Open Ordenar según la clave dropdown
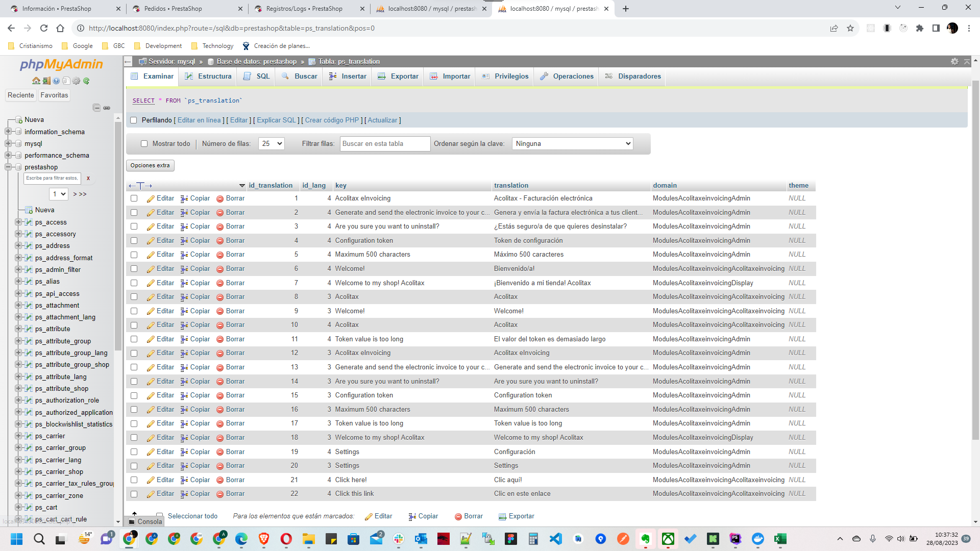 pyautogui.click(x=572, y=144)
